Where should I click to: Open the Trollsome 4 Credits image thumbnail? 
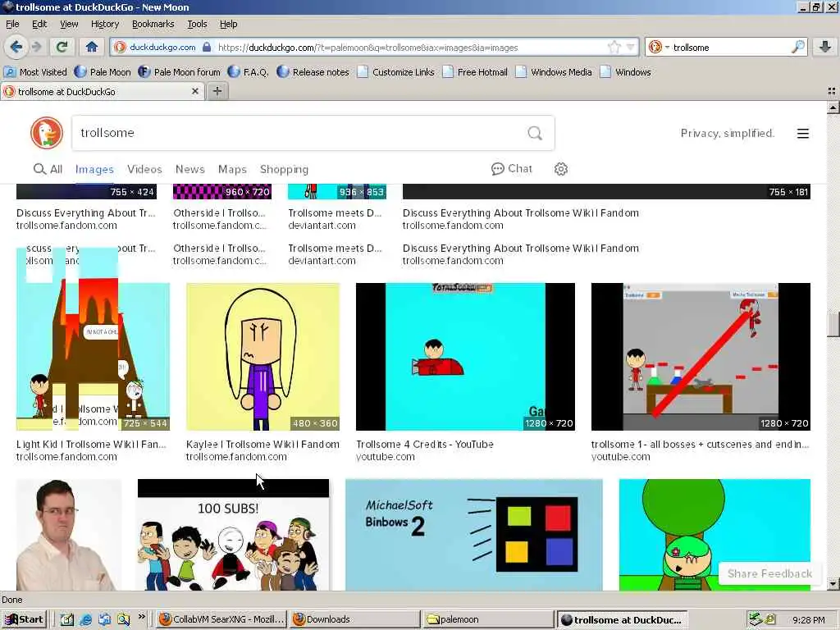click(x=465, y=356)
